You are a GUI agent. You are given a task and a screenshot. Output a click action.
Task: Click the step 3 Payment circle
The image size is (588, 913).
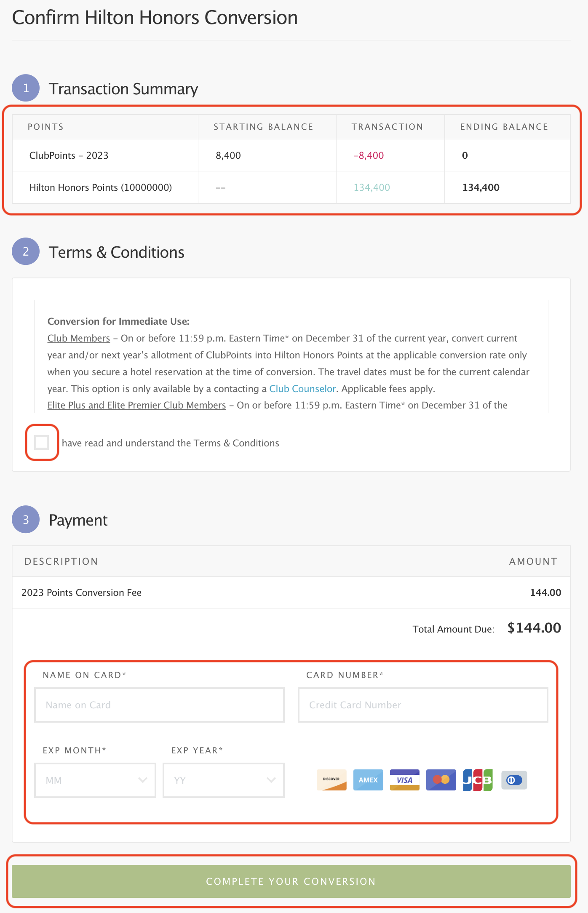26,520
